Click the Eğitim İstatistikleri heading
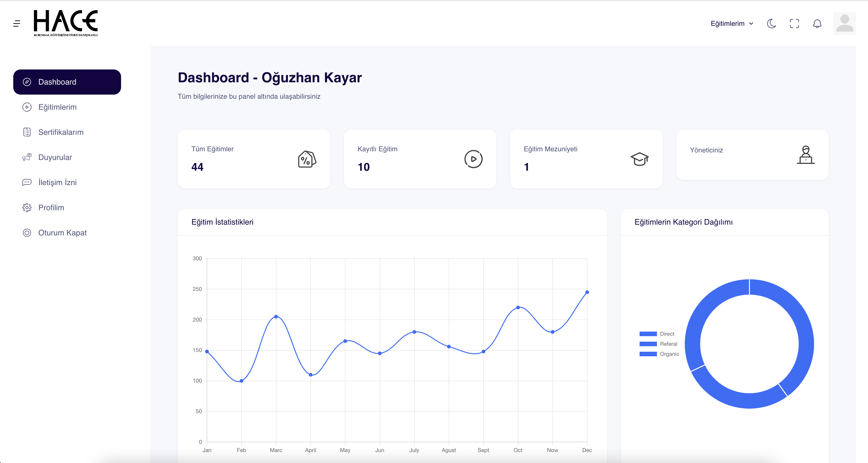The image size is (868, 463). pos(222,222)
